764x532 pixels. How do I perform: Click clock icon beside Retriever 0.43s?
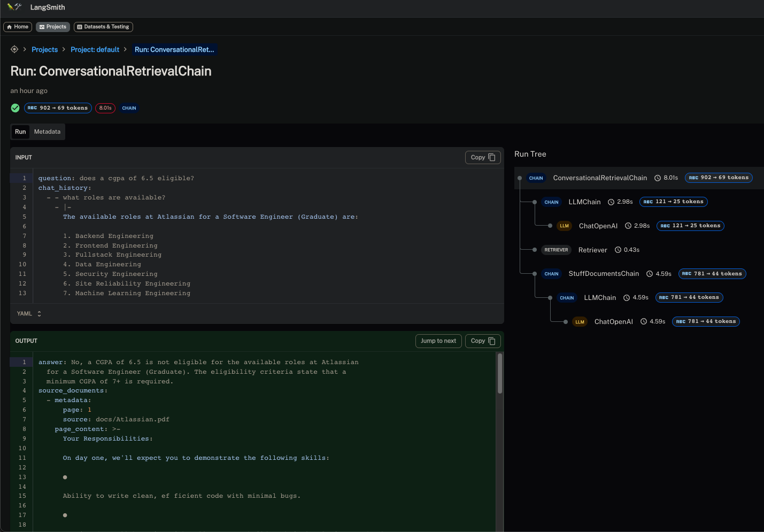click(x=618, y=250)
